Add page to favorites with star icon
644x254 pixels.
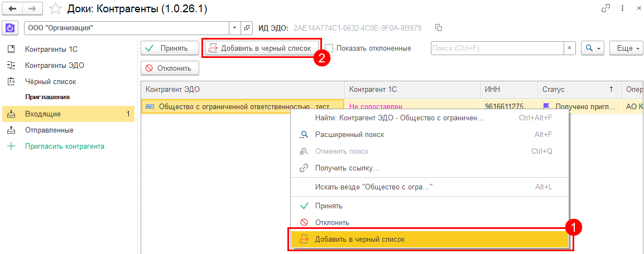pyautogui.click(x=55, y=9)
